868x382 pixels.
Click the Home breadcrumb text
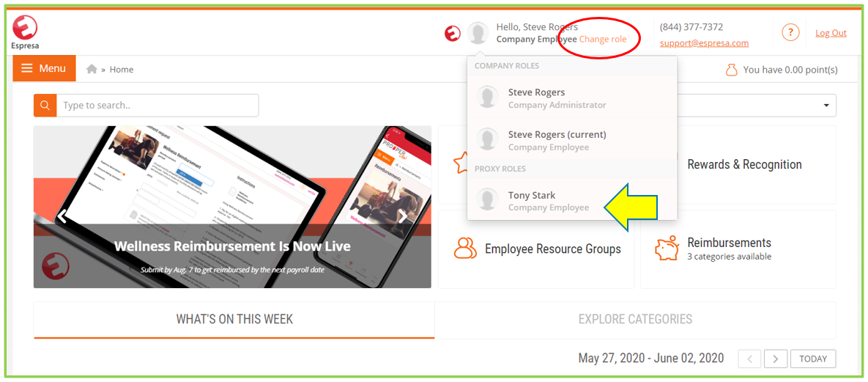[x=122, y=70]
